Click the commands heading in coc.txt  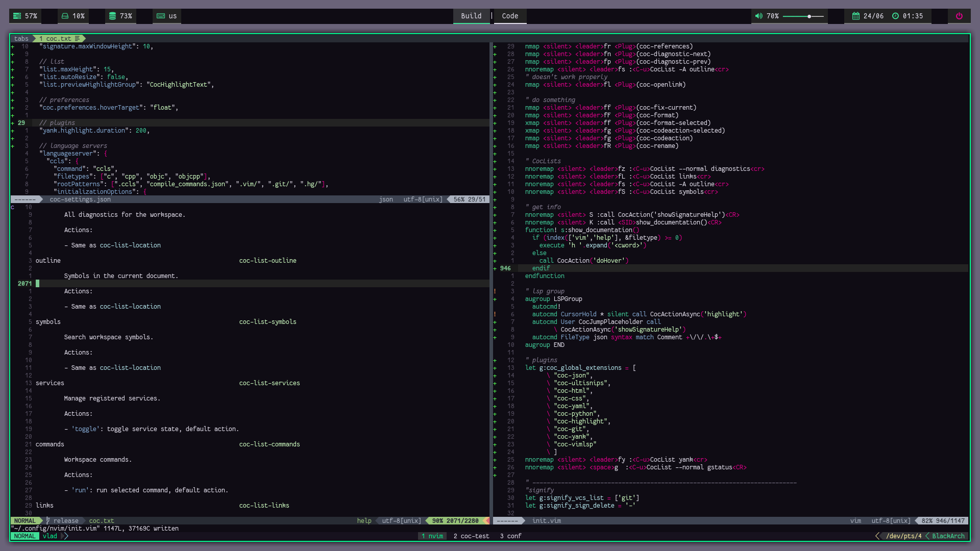(50, 444)
